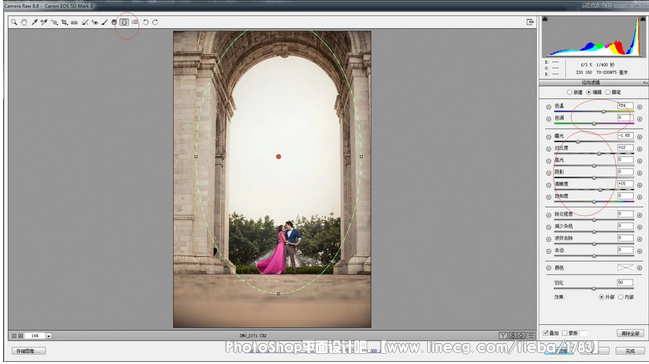Click the 曝光 exposure slider handle

point(578,142)
